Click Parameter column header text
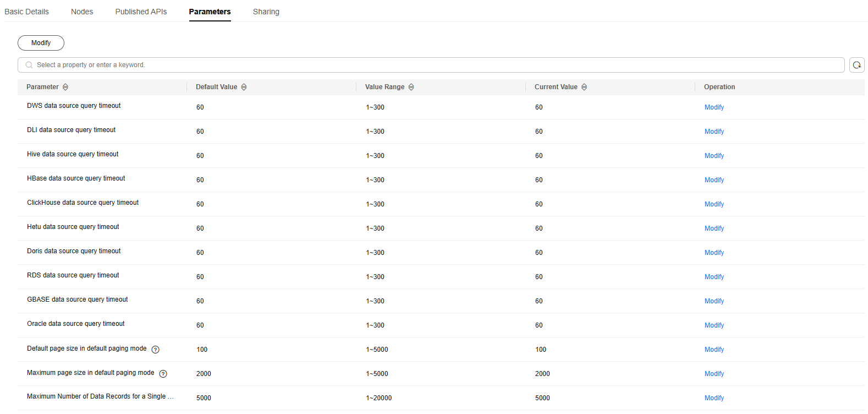This screenshot has height=414, width=868. click(42, 87)
